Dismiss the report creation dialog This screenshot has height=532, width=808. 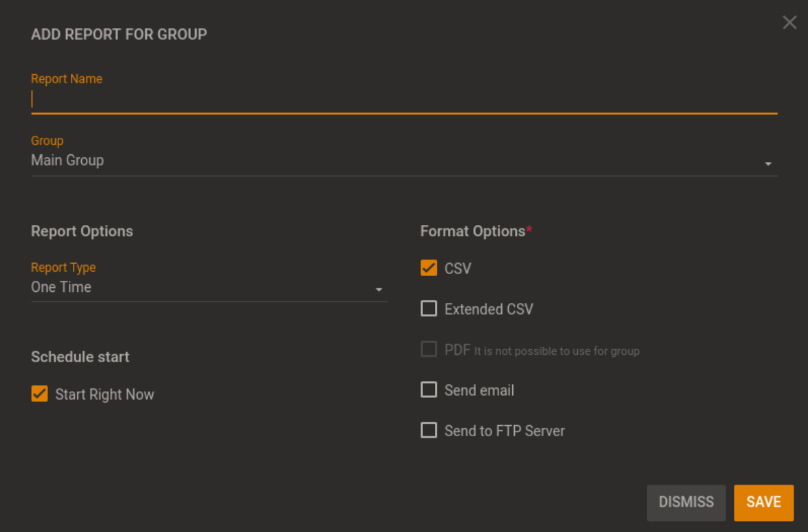coord(686,502)
